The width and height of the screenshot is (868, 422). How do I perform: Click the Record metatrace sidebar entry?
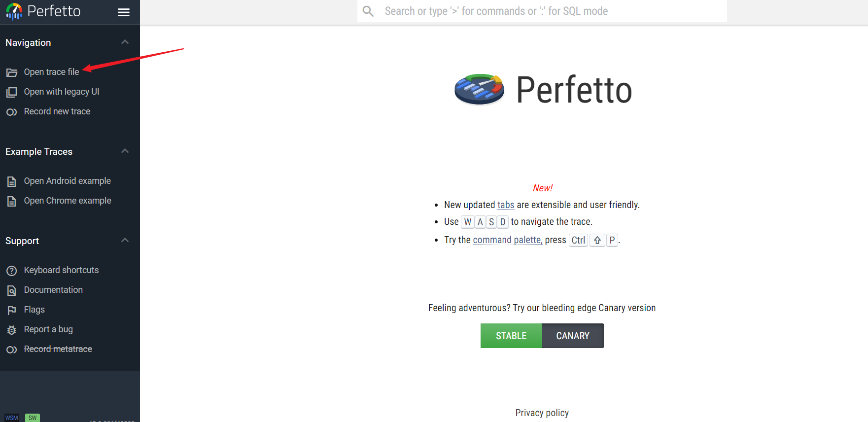pyautogui.click(x=58, y=349)
